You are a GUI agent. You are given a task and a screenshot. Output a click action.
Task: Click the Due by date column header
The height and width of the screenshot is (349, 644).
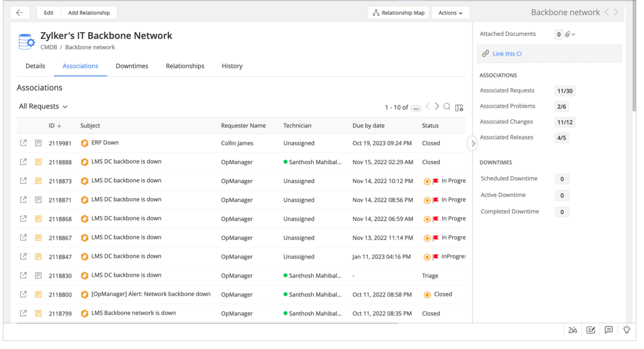[368, 125]
